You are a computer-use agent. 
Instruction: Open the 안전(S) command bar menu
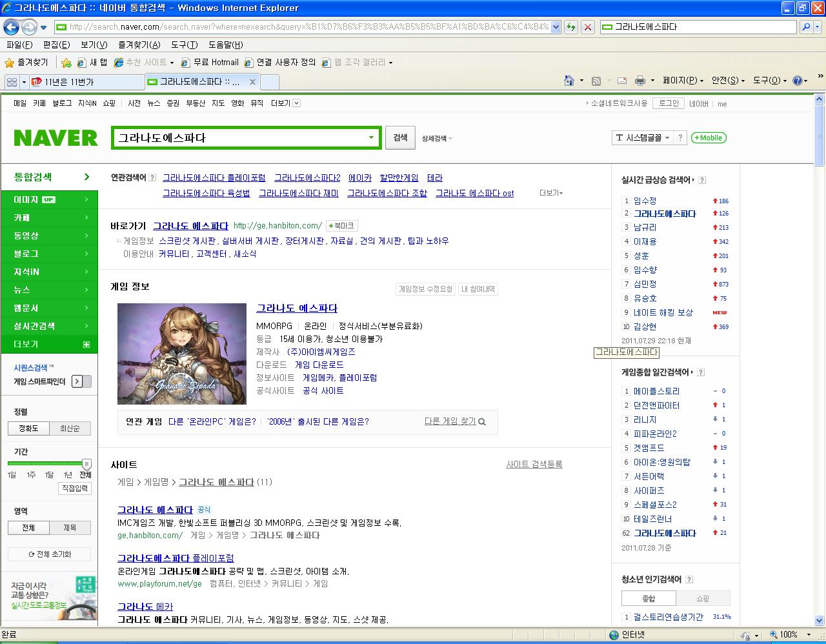728,81
